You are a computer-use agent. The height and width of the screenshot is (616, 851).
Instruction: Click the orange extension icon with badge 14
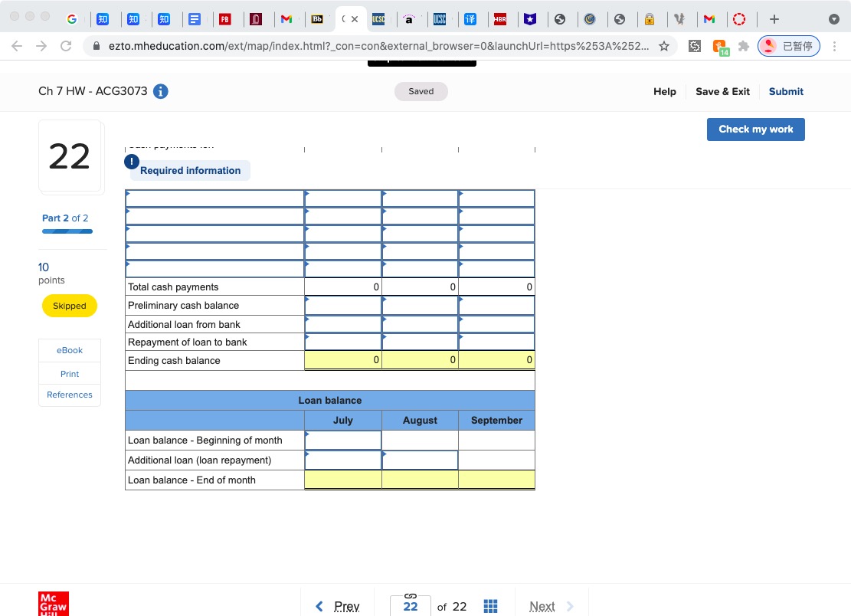(x=720, y=48)
